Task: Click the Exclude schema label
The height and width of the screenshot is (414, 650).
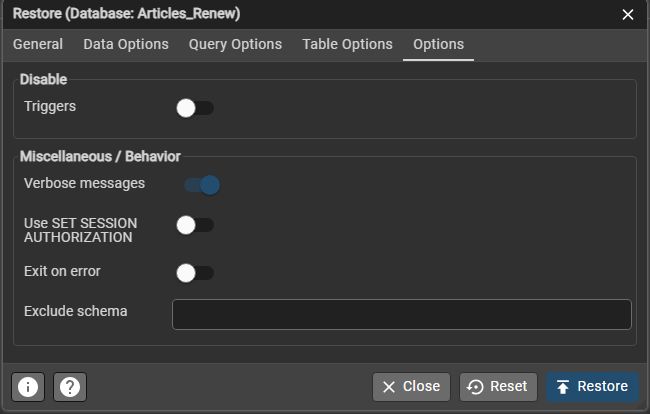Action: pyautogui.click(x=76, y=311)
